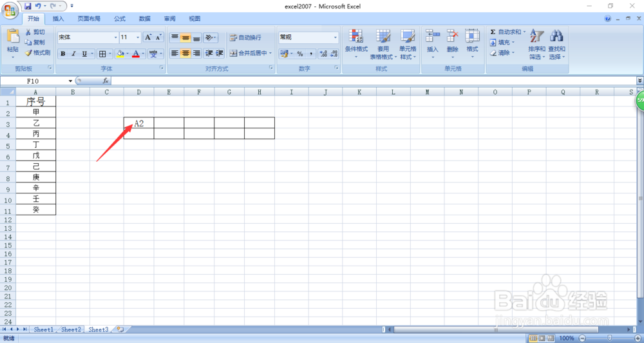Click the horizontal scrollbar thumb
Viewport: 644px width, 343px height.
pyautogui.click(x=496, y=329)
